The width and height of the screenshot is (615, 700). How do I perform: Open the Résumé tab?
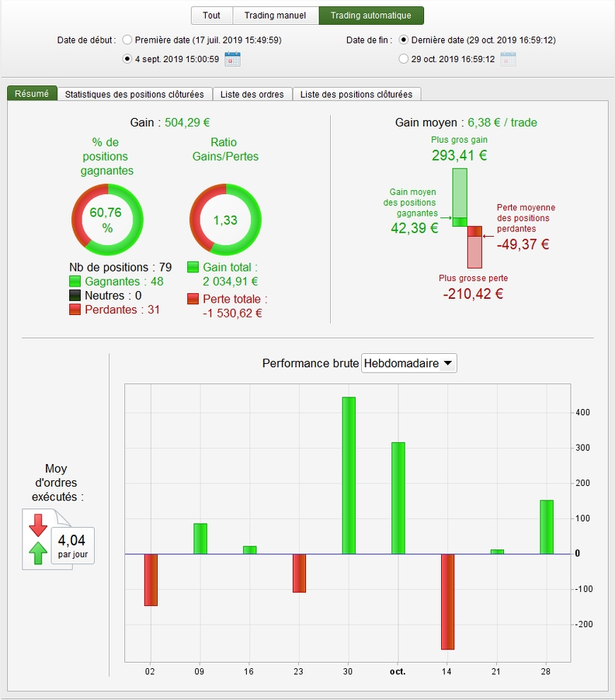pyautogui.click(x=32, y=93)
